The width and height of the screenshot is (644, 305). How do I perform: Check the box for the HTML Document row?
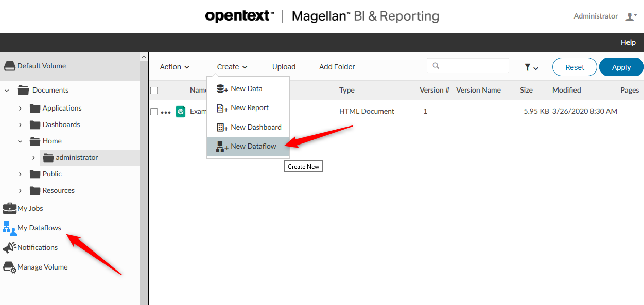154,112
